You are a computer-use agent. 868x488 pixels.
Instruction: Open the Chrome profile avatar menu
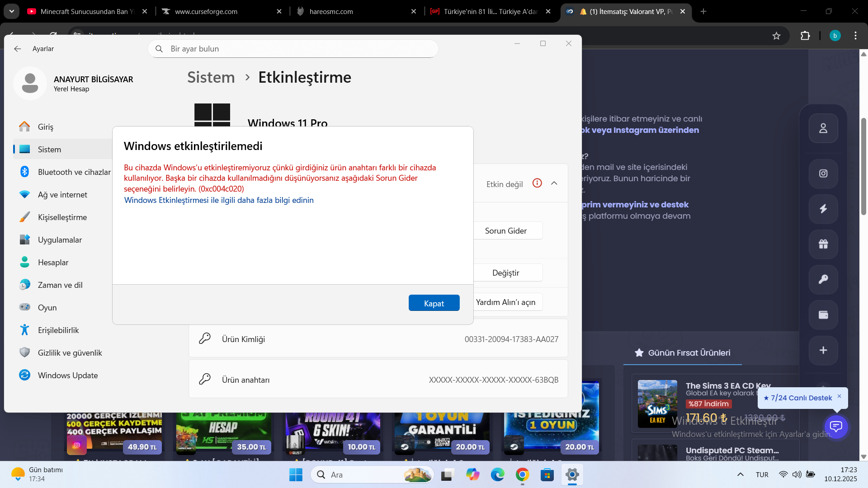[835, 36]
